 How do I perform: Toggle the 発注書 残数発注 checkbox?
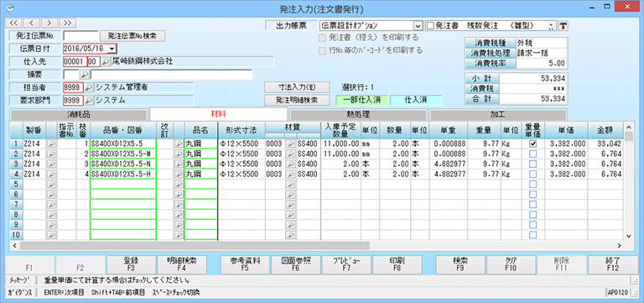coord(430,26)
